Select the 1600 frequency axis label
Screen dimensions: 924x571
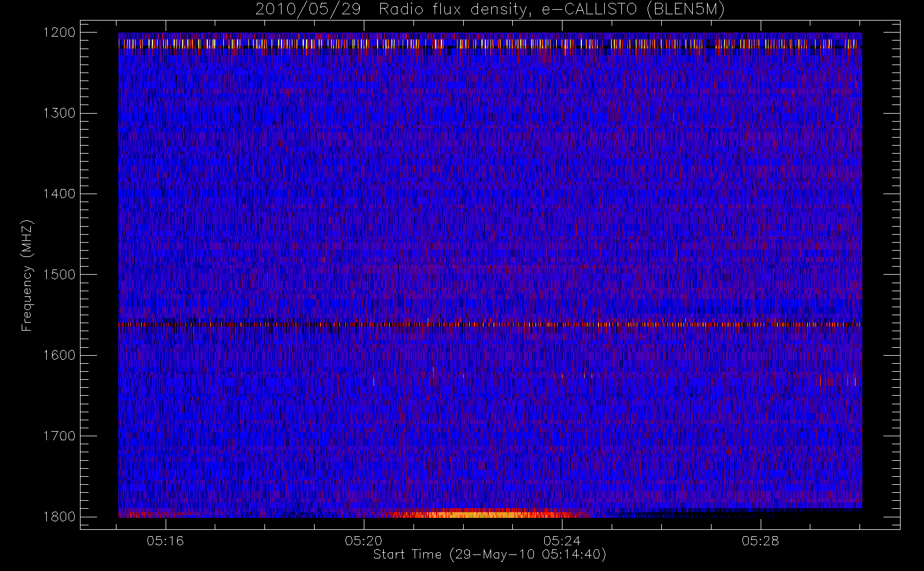point(59,355)
